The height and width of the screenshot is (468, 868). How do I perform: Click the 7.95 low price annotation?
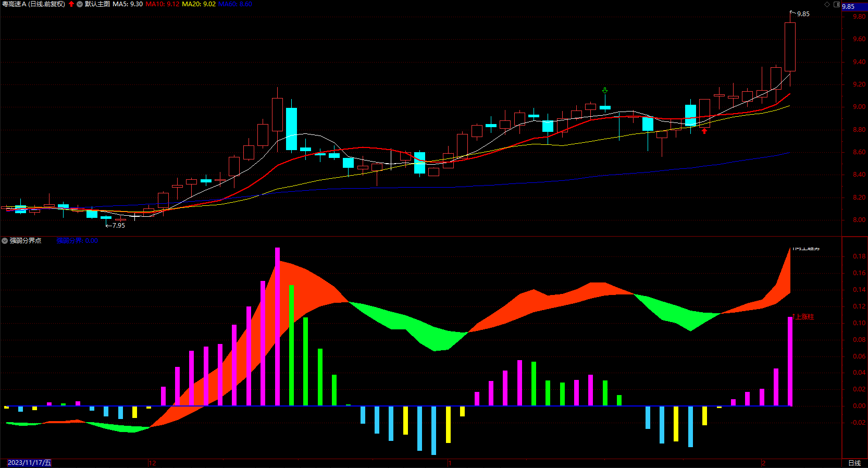click(119, 226)
